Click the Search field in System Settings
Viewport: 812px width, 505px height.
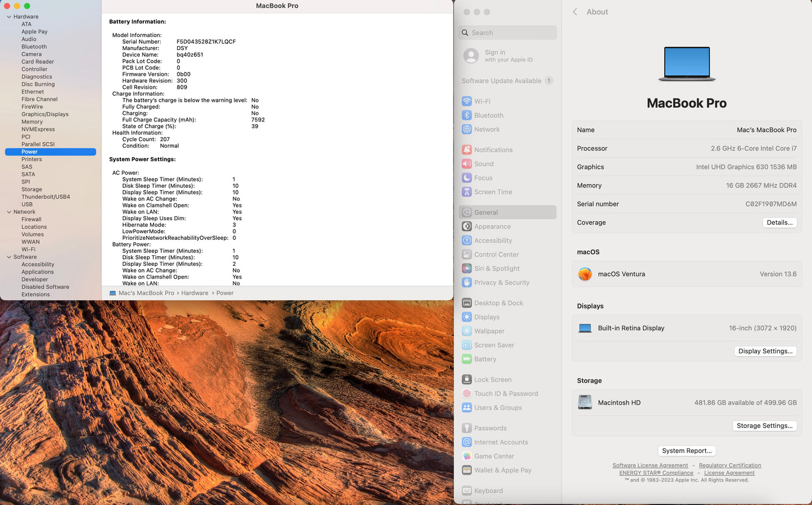507,33
